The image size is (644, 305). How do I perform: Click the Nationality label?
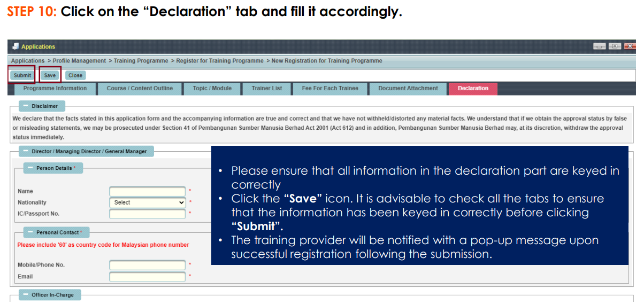pyautogui.click(x=32, y=202)
